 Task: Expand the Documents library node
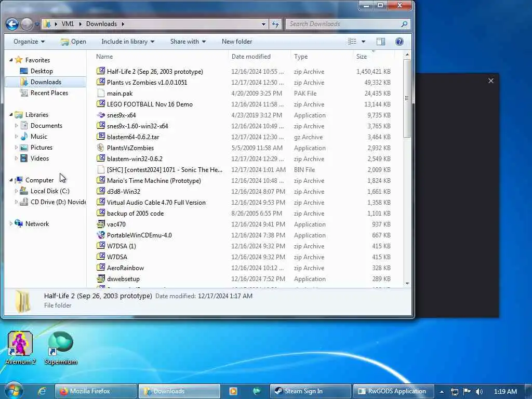click(x=16, y=126)
